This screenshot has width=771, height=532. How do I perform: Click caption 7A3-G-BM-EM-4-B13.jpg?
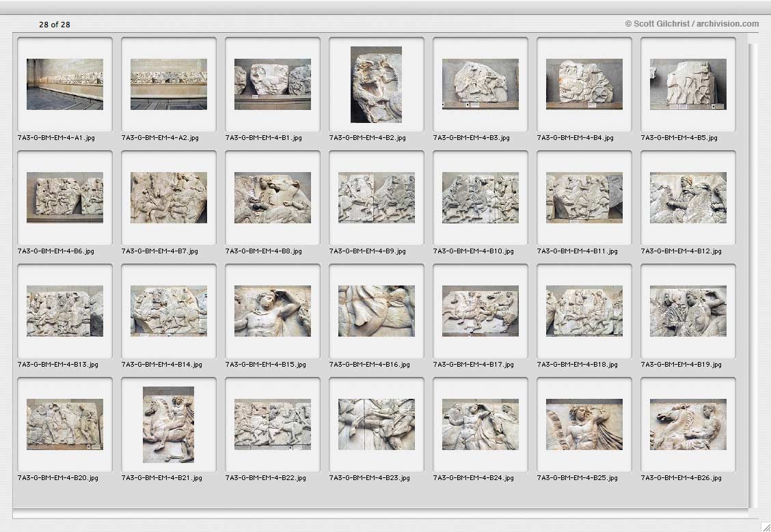(x=57, y=365)
